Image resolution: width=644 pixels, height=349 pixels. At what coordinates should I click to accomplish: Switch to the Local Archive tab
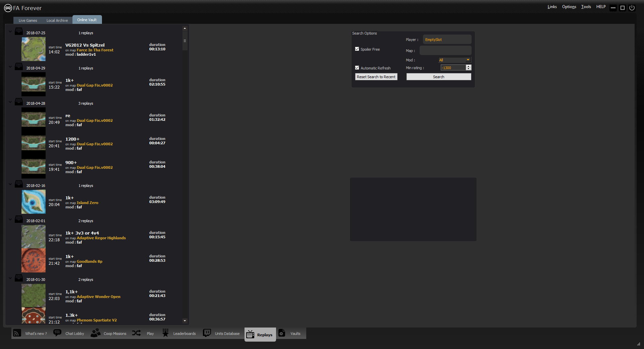tap(57, 20)
